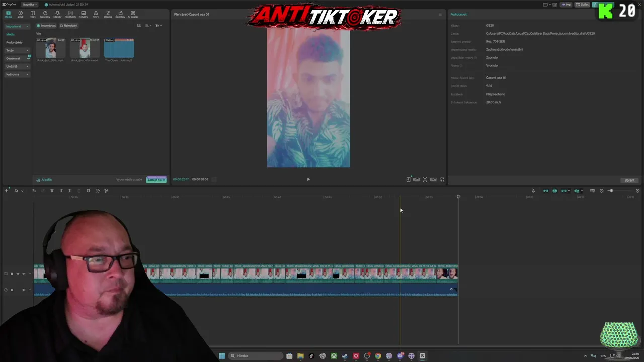Screen dimensions: 644x362
Task: Expand the Generovat sidebar section
Action: (17, 58)
